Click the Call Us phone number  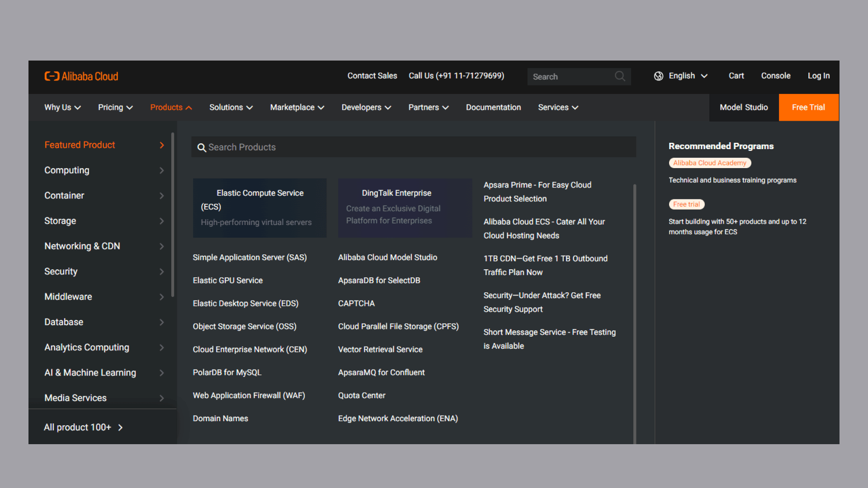pyautogui.click(x=456, y=76)
